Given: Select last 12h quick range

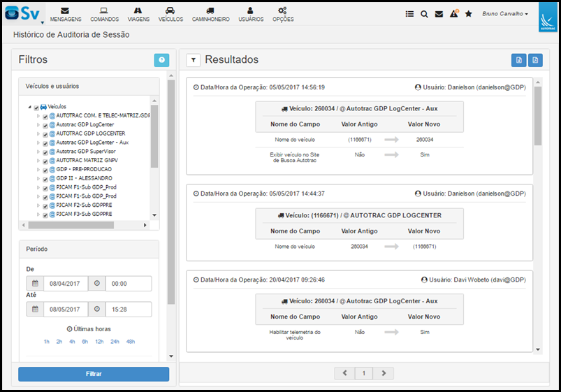Looking at the screenshot, I should point(99,342).
